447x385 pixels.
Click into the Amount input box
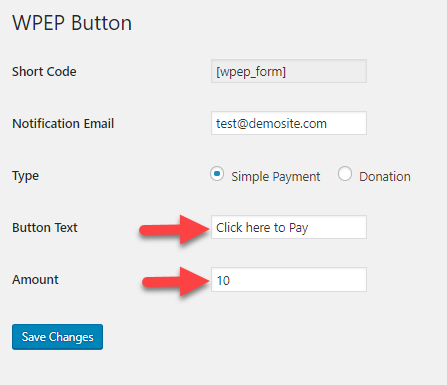[289, 280]
